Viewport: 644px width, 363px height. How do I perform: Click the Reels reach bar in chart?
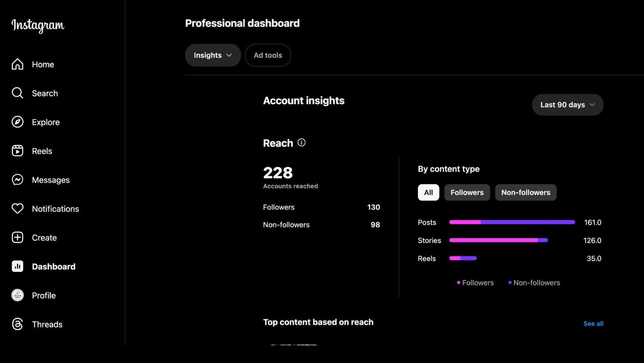[x=463, y=258]
